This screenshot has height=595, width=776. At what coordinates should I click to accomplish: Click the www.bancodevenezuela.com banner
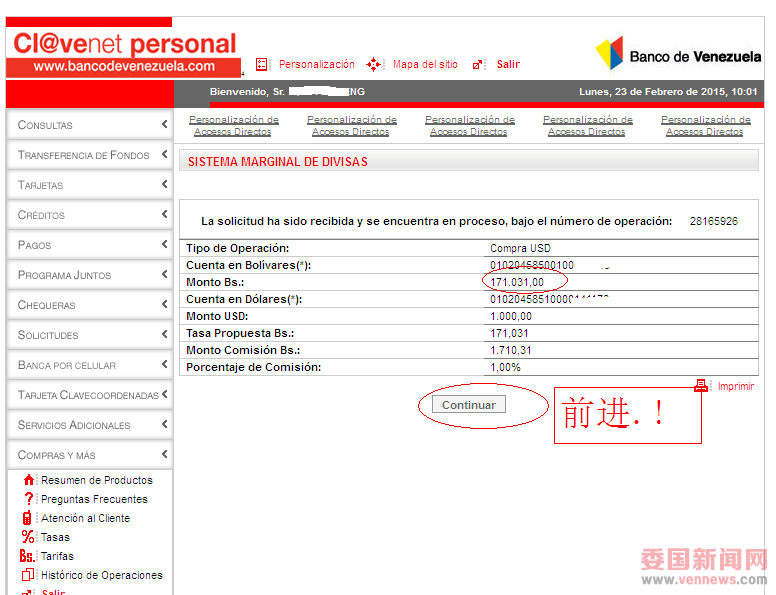pos(124,66)
